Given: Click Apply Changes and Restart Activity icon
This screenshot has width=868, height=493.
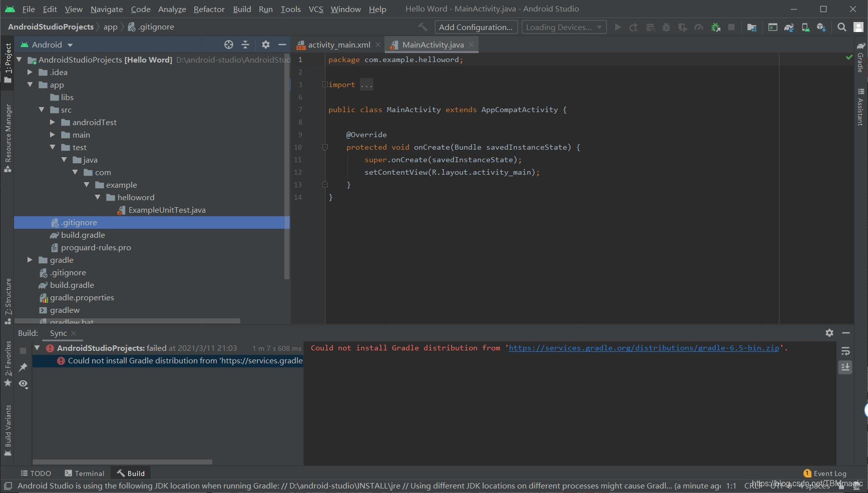Looking at the screenshot, I should click(634, 27).
